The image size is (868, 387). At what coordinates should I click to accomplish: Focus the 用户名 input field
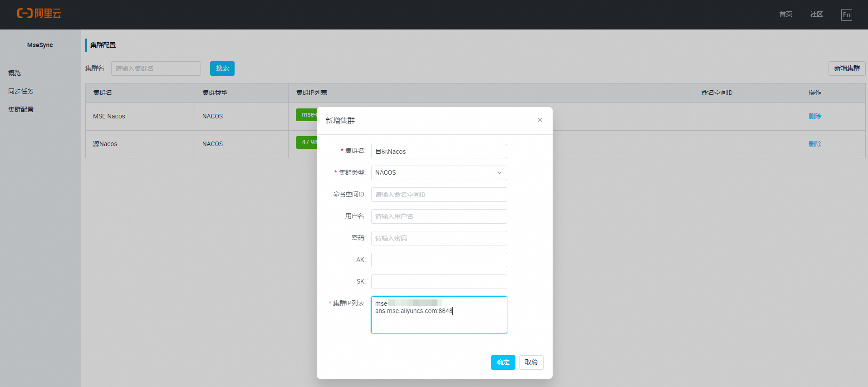[439, 216]
